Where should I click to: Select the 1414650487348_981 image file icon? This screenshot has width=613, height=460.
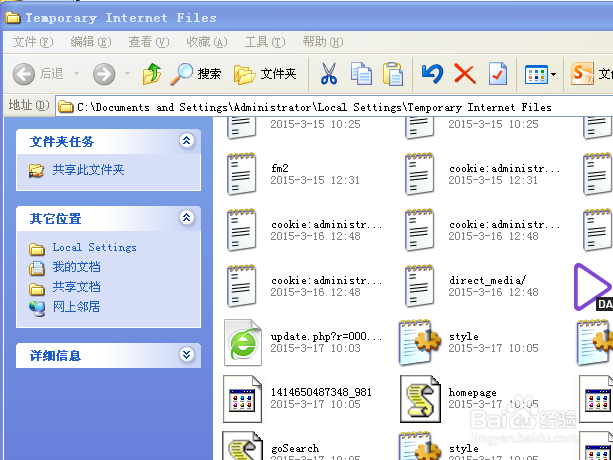click(242, 399)
